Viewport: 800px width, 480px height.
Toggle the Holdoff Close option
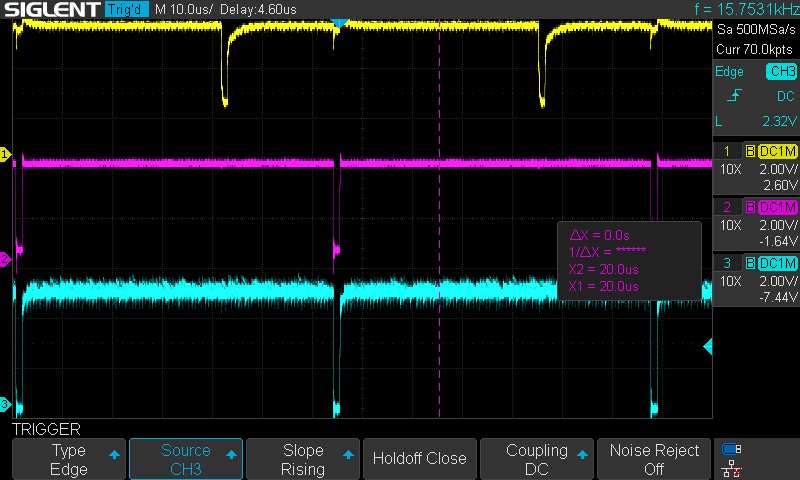pyautogui.click(x=419, y=459)
